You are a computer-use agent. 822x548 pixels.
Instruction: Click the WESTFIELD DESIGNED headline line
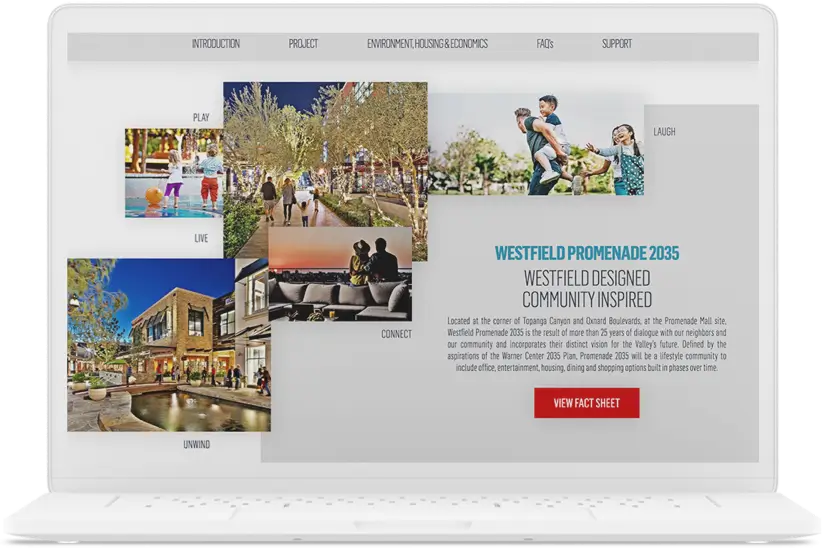[x=587, y=278]
